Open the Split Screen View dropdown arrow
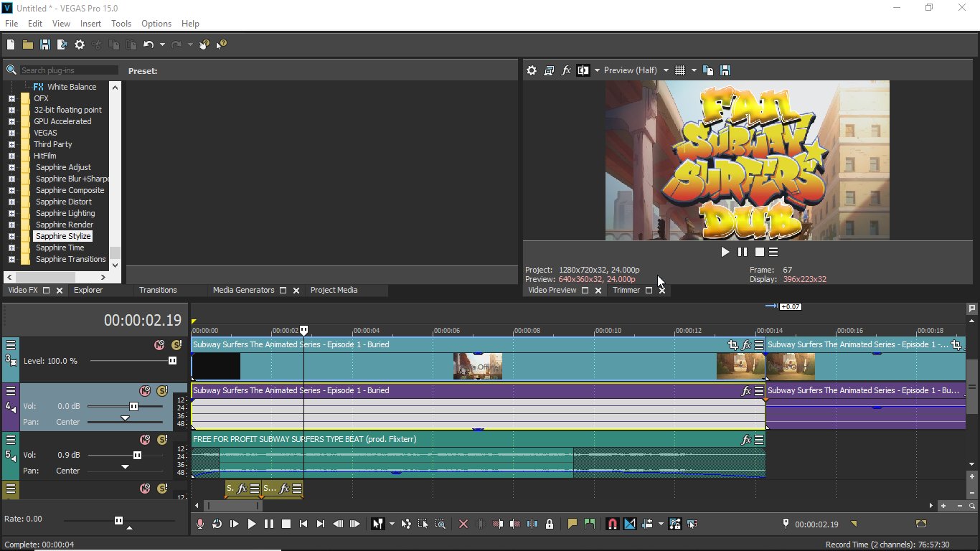Screen dimensions: 980x551 (597, 70)
